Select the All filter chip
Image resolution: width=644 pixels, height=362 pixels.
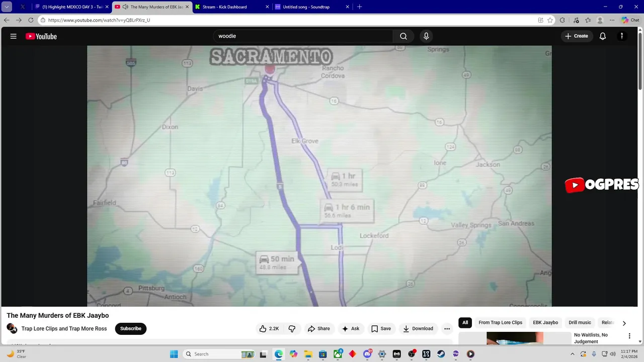click(x=465, y=323)
